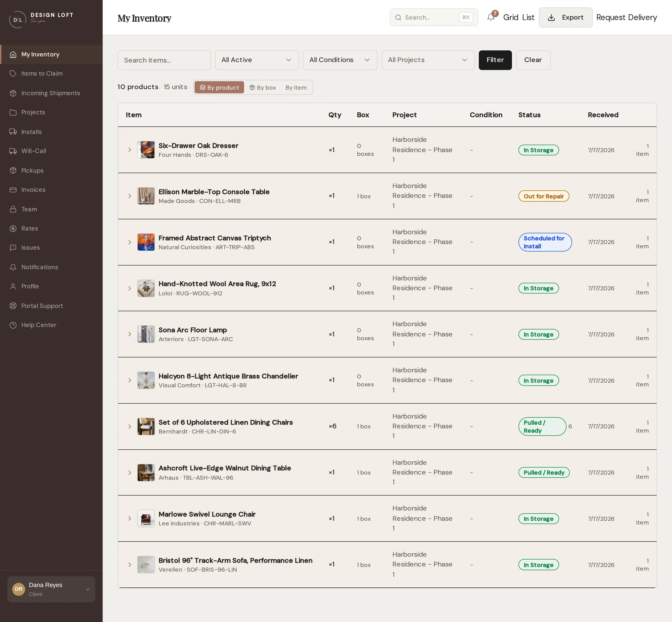Screen dimensions: 672x622
Task: Open the All Active status dropdown
Action: click(257, 60)
